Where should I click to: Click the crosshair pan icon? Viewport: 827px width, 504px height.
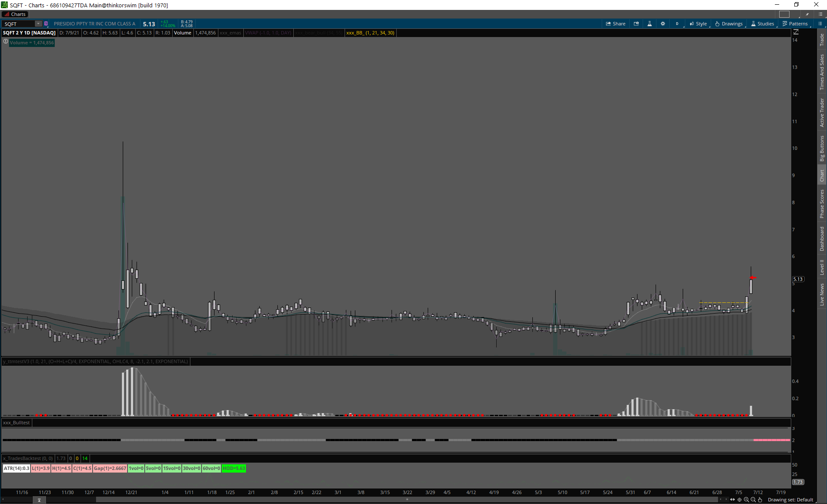pos(740,500)
